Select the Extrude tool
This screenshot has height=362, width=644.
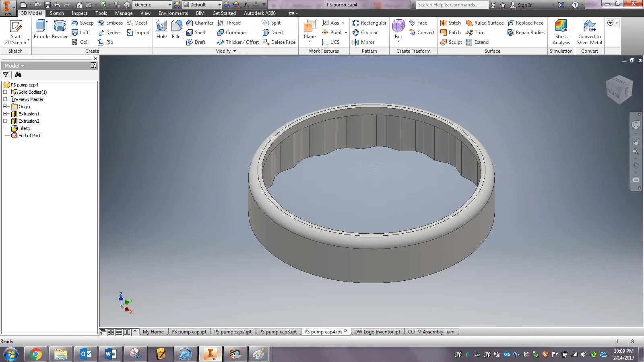pyautogui.click(x=41, y=29)
